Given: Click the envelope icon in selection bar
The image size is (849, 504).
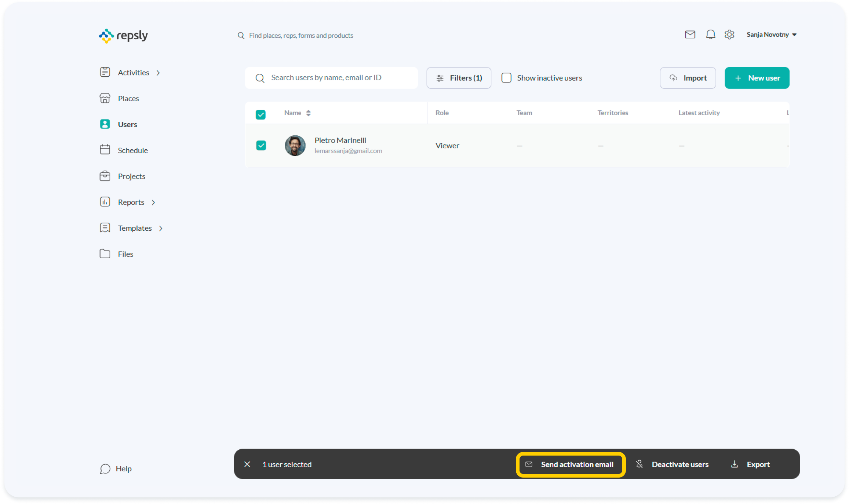Looking at the screenshot, I should 529,464.
